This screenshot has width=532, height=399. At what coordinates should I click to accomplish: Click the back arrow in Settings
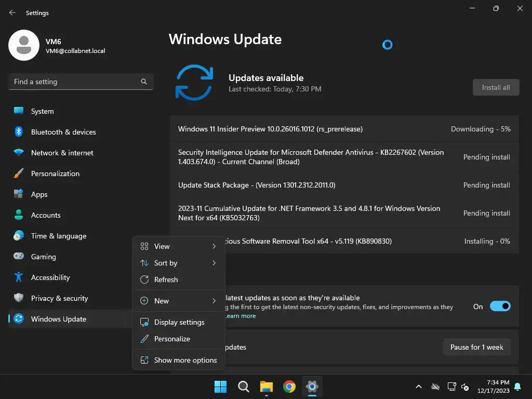(12, 12)
